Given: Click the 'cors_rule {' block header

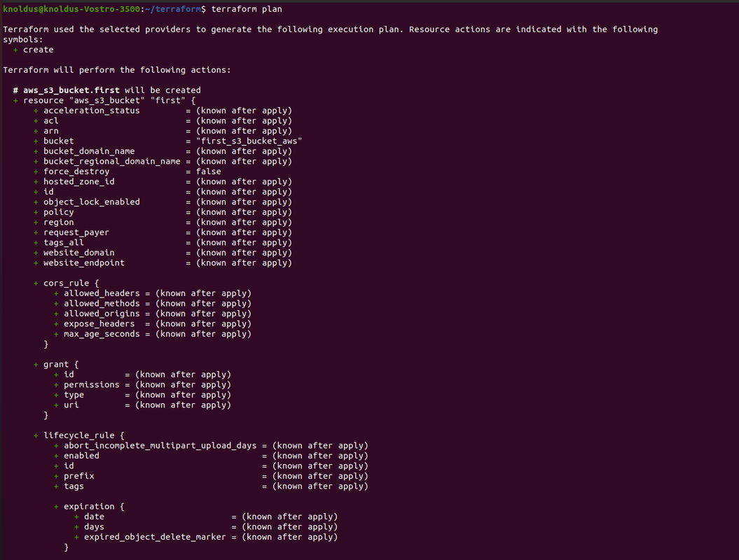Looking at the screenshot, I should click(x=71, y=283).
